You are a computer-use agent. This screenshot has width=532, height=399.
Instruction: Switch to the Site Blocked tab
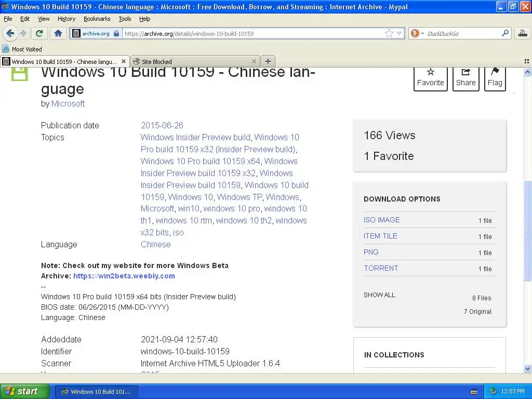click(195, 61)
